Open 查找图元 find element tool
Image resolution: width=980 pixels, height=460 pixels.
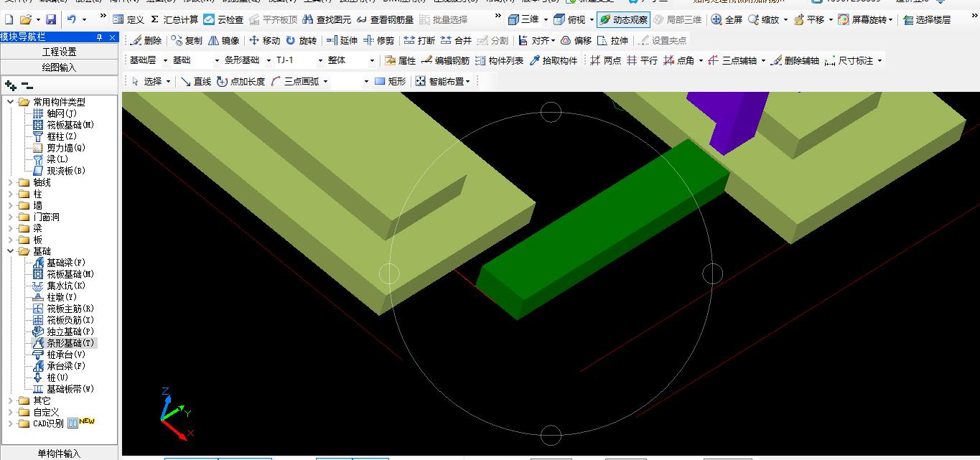[327, 19]
